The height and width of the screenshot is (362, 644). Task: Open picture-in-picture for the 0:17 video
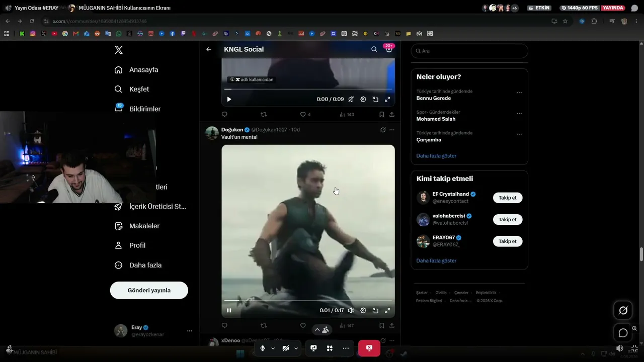(375, 310)
